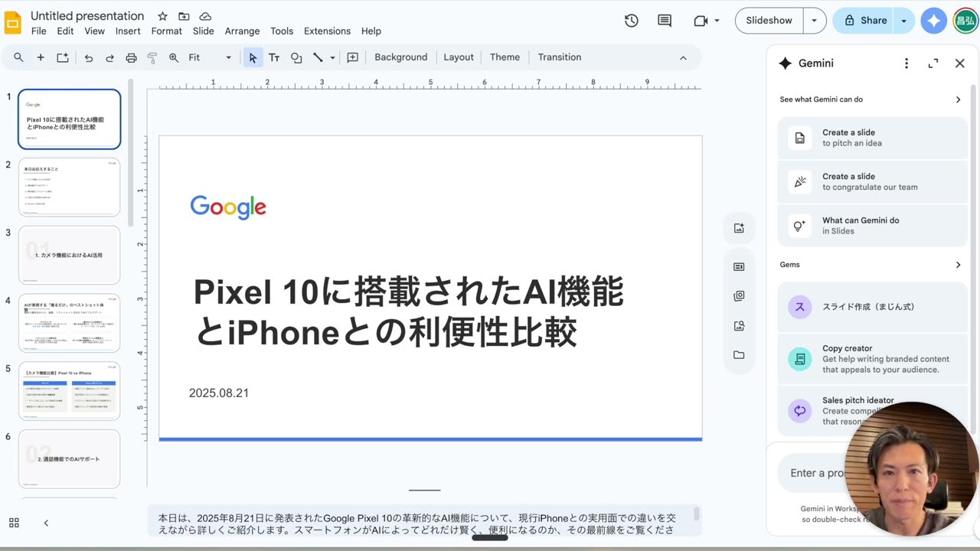Open the File menu

[x=39, y=31]
